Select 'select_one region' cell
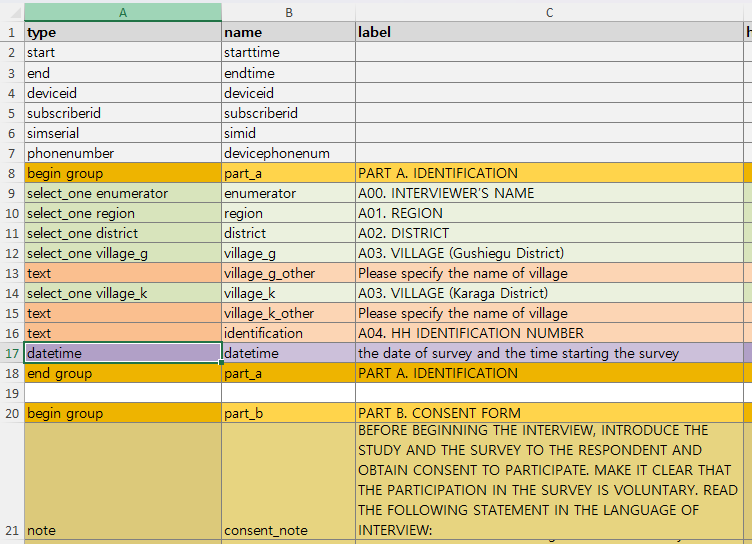This screenshot has height=544, width=752. [x=123, y=213]
